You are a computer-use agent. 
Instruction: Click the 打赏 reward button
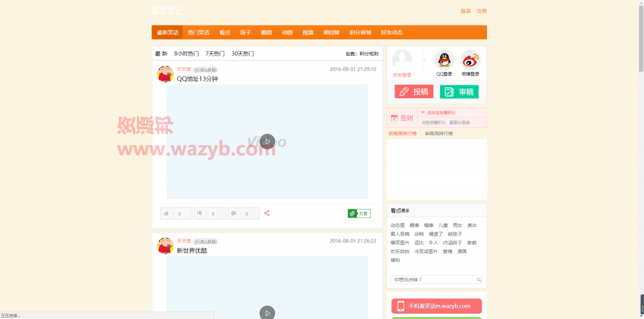pos(360,214)
